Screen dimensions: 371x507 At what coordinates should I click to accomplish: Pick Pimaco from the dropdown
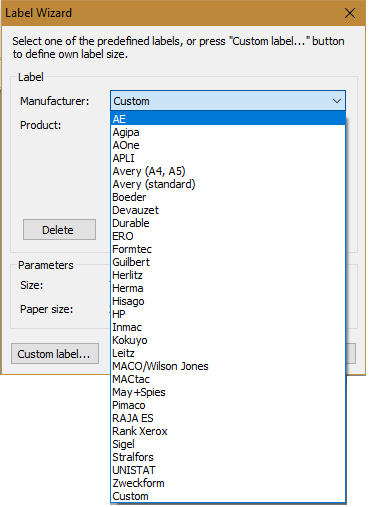(x=228, y=405)
